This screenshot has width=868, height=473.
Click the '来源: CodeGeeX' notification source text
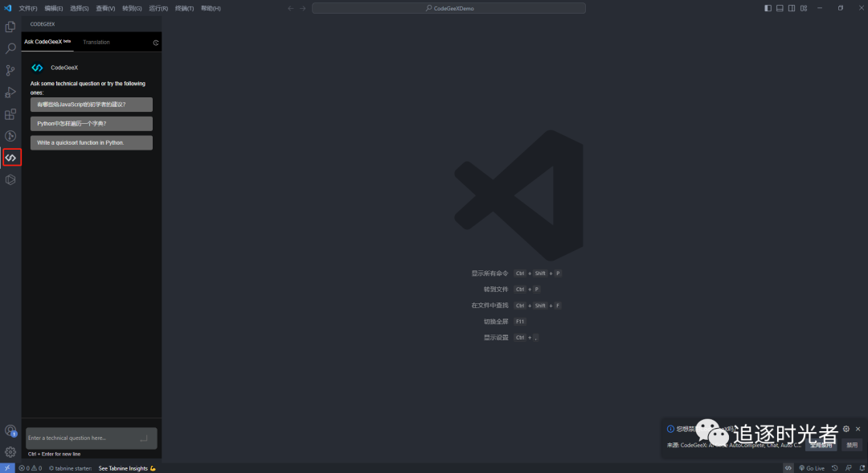tap(734, 446)
